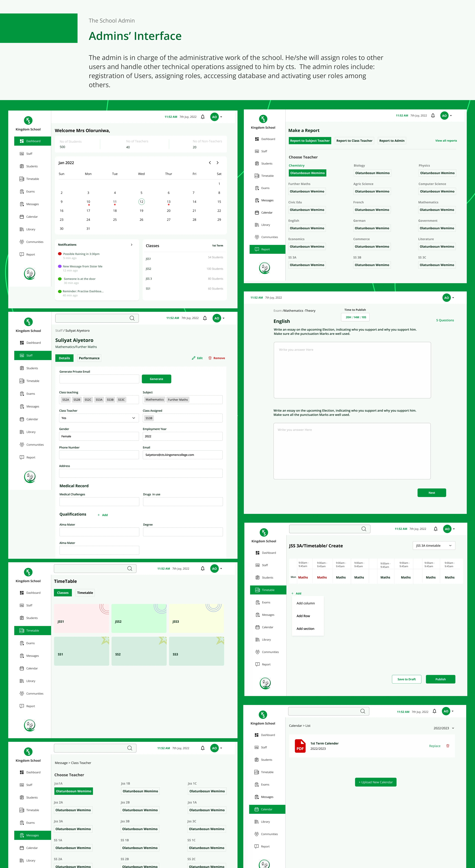Switch to Report to Class Teacher tab
The width and height of the screenshot is (475, 868).
[x=354, y=141]
